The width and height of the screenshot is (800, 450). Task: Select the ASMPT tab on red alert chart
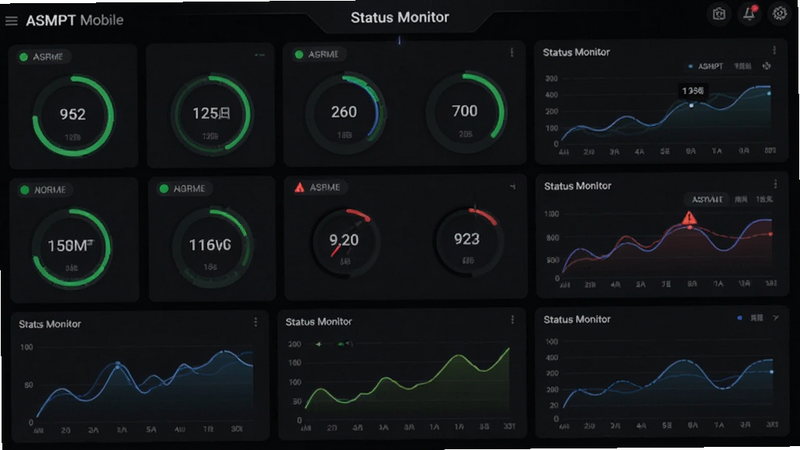[707, 199]
